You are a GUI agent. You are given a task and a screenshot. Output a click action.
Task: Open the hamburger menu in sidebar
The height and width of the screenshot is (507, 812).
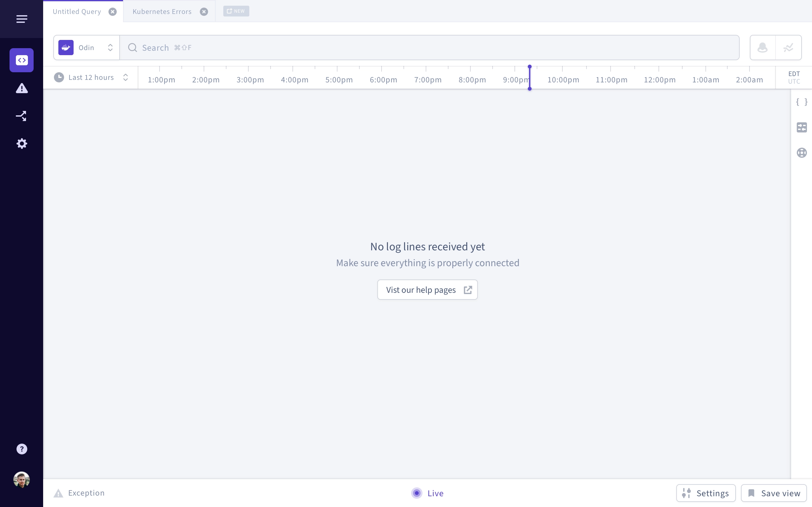pyautogui.click(x=22, y=19)
